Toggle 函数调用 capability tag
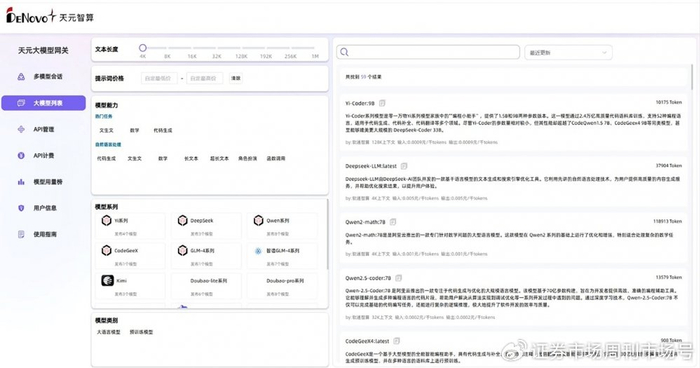Image resolution: width=700 pixels, height=368 pixels. [x=276, y=159]
